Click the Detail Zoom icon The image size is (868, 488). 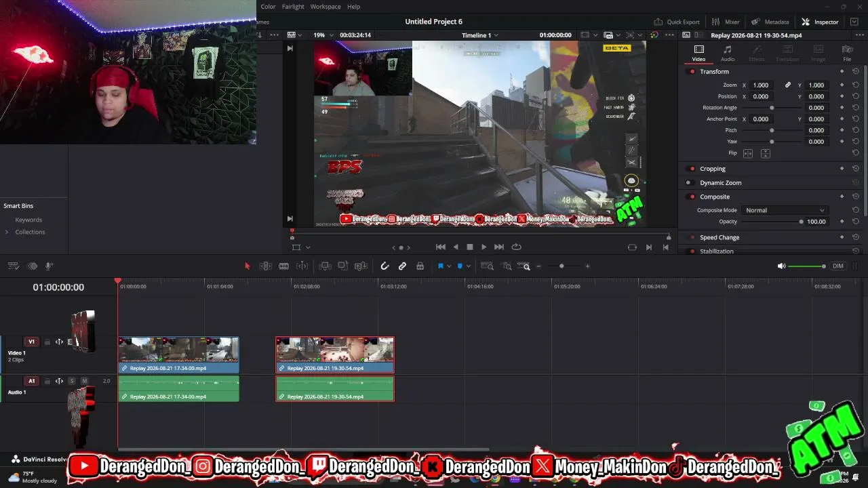[507, 266]
